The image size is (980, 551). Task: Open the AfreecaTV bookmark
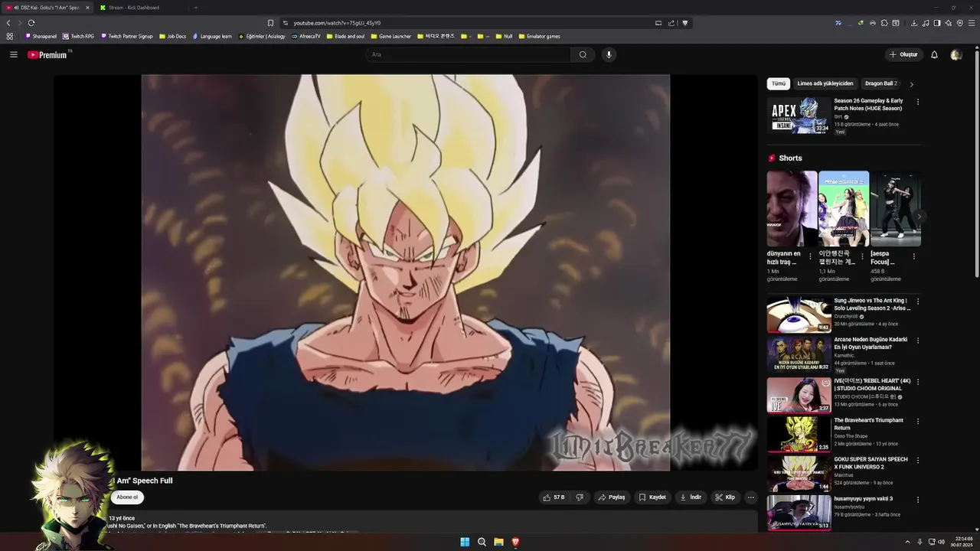tap(306, 36)
